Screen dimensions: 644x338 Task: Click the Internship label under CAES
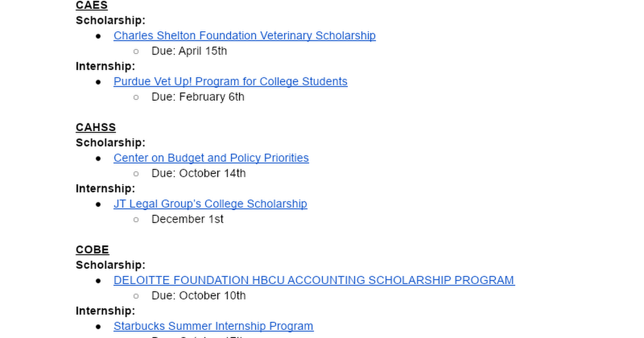pos(105,67)
